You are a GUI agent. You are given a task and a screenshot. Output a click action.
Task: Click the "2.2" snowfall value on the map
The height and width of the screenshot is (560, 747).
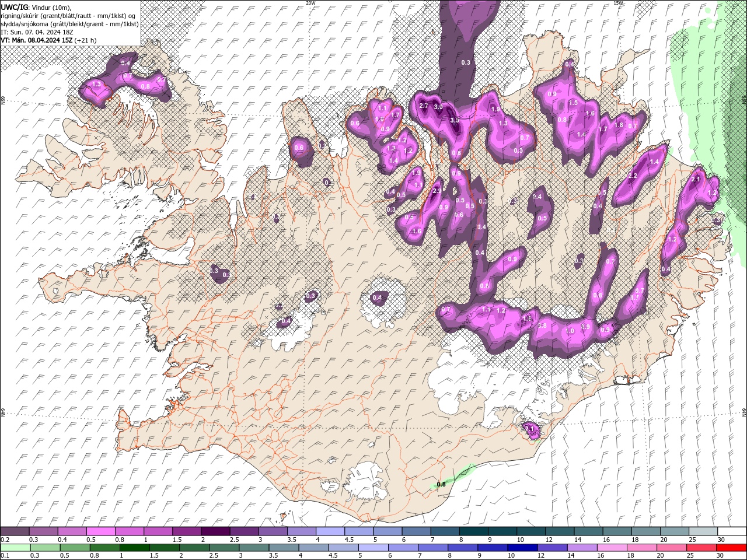[x=633, y=176]
